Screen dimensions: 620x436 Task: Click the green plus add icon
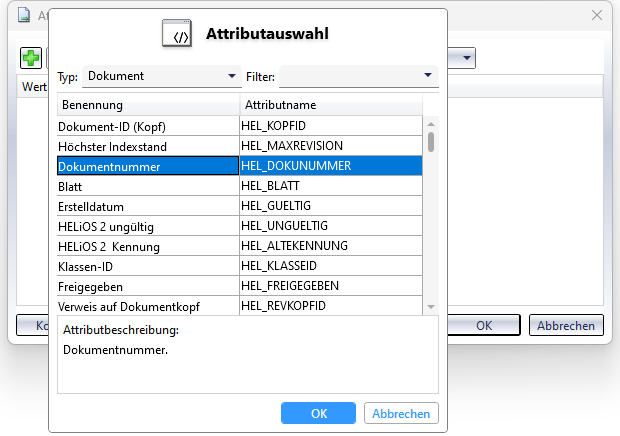30,58
